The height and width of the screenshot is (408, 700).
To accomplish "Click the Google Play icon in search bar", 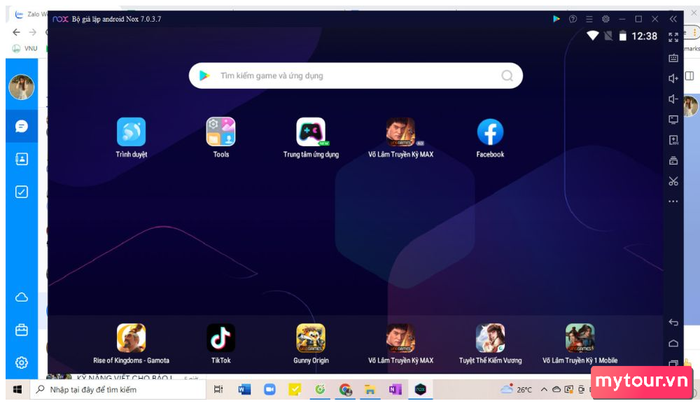I will coord(204,76).
